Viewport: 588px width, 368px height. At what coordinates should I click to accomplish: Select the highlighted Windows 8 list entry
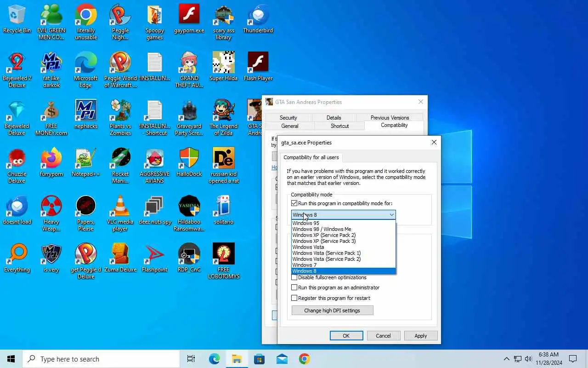pyautogui.click(x=343, y=271)
